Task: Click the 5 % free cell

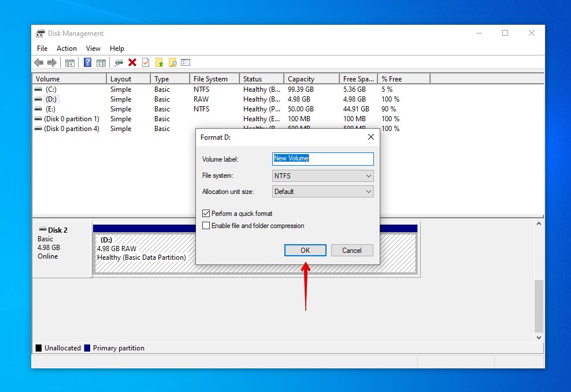Action: point(387,89)
